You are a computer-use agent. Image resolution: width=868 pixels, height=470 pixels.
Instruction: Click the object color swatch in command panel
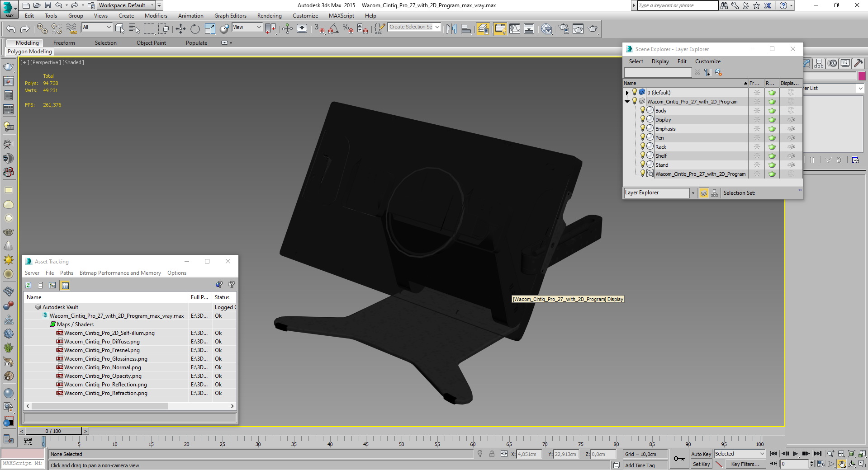click(x=862, y=76)
